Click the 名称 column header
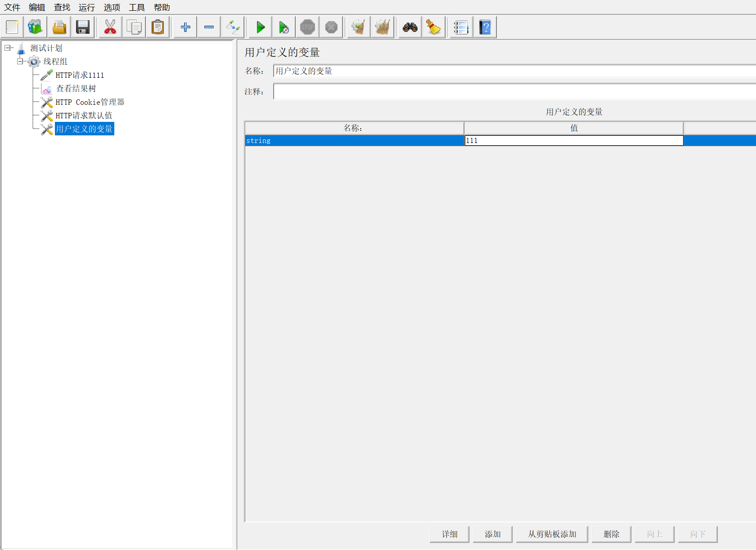Image resolution: width=756 pixels, height=550 pixels. [x=355, y=128]
